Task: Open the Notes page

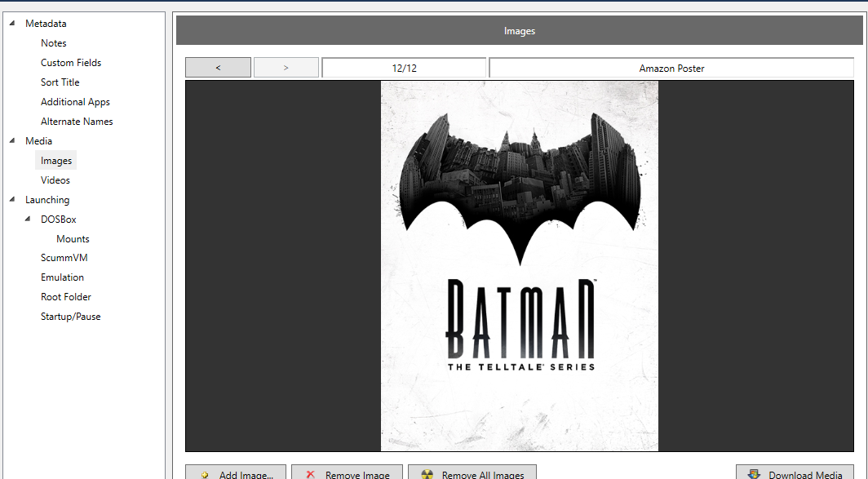Action: coord(54,43)
